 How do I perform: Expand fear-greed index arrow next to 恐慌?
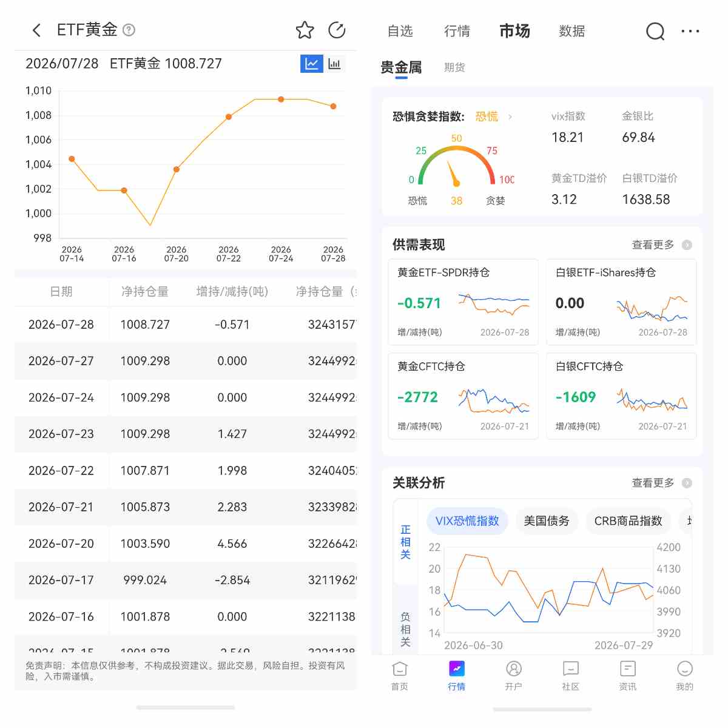tap(510, 116)
